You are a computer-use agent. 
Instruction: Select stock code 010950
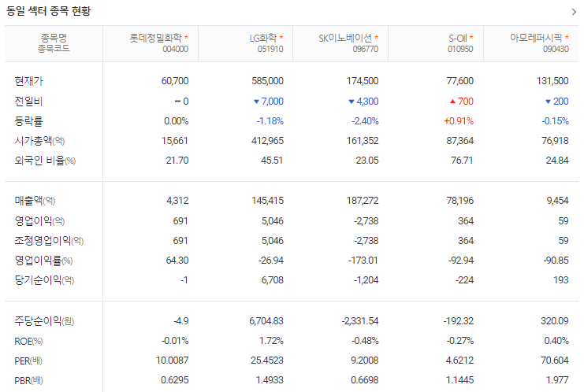tap(460, 49)
